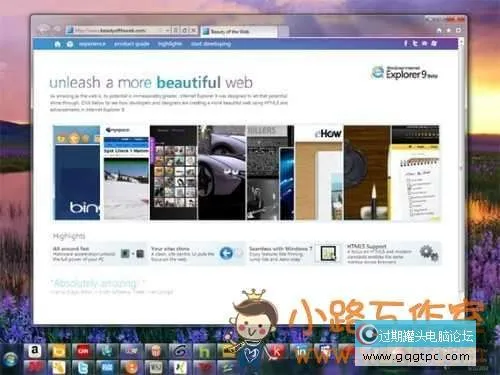
Task: Open Favorites star icon in browser toolbar
Action: pyautogui.click(x=449, y=30)
